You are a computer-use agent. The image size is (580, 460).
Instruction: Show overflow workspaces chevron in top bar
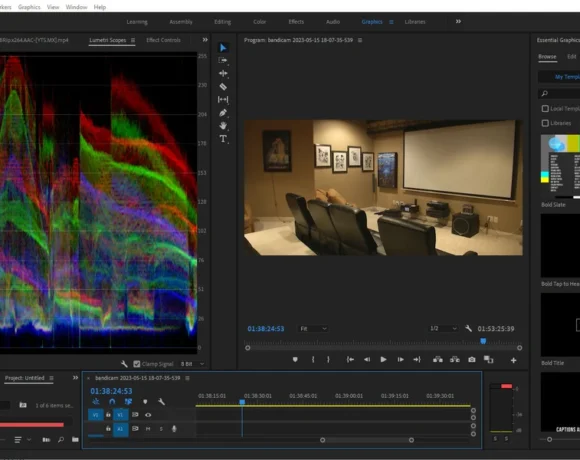[458, 21]
